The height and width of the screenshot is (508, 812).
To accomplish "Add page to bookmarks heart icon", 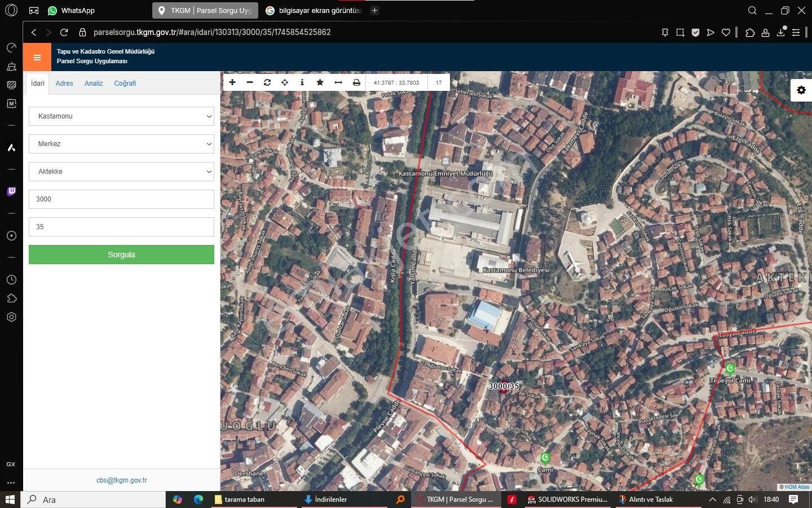I will [x=726, y=33].
